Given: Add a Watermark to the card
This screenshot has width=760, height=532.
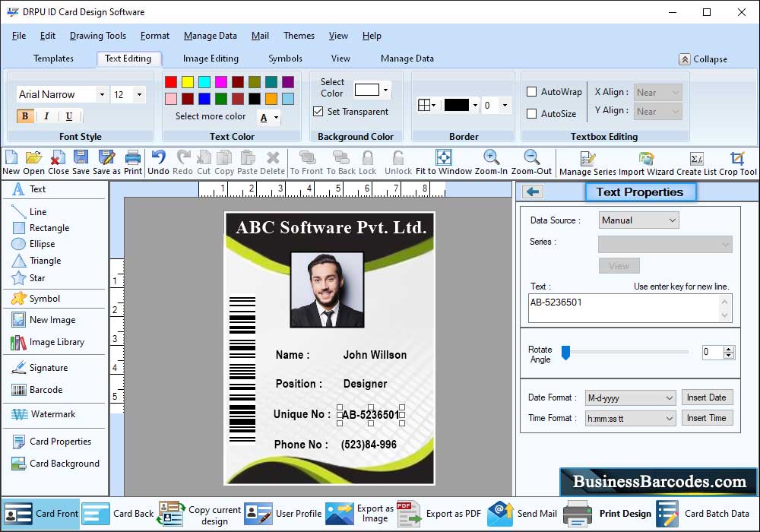Looking at the screenshot, I should point(43,414).
